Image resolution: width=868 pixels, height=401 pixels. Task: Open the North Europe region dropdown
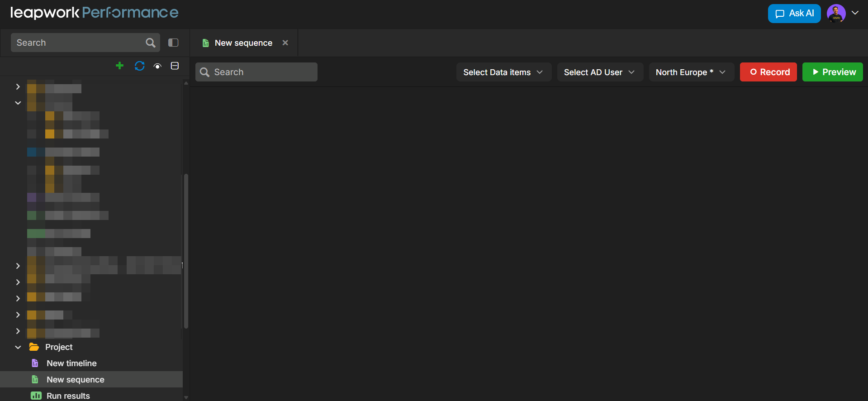click(691, 72)
